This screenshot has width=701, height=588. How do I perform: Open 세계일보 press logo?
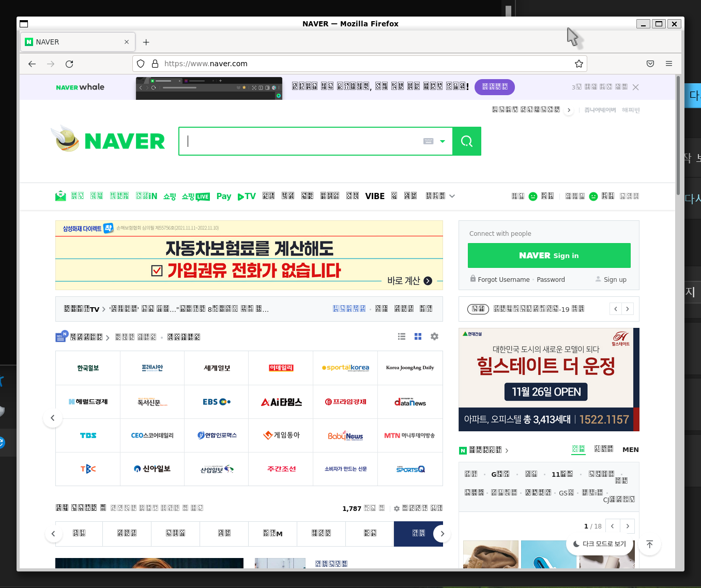coord(217,368)
